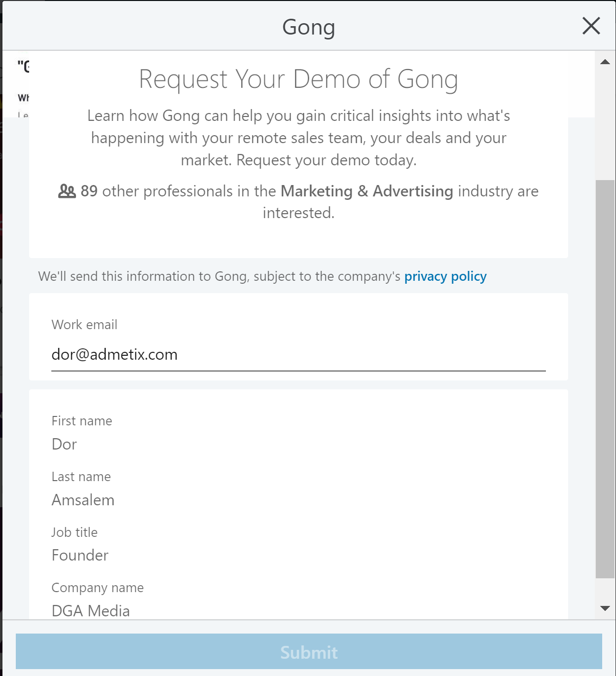Close the Gong dialog with the X icon

pyautogui.click(x=591, y=26)
